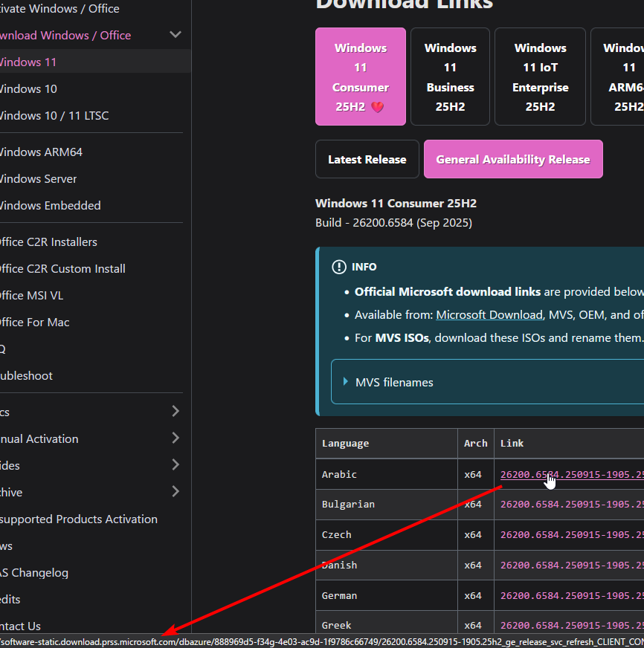Screen dimensions: 644x648
Task: Open Windows ARM64 sidebar page
Action: point(41,152)
